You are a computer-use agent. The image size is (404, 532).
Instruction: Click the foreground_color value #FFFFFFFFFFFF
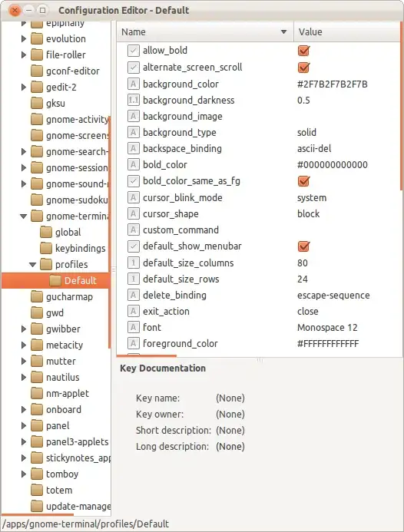coord(328,343)
